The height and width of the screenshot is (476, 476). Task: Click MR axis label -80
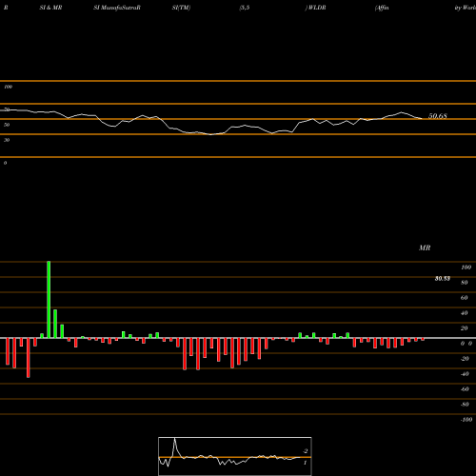465,405
